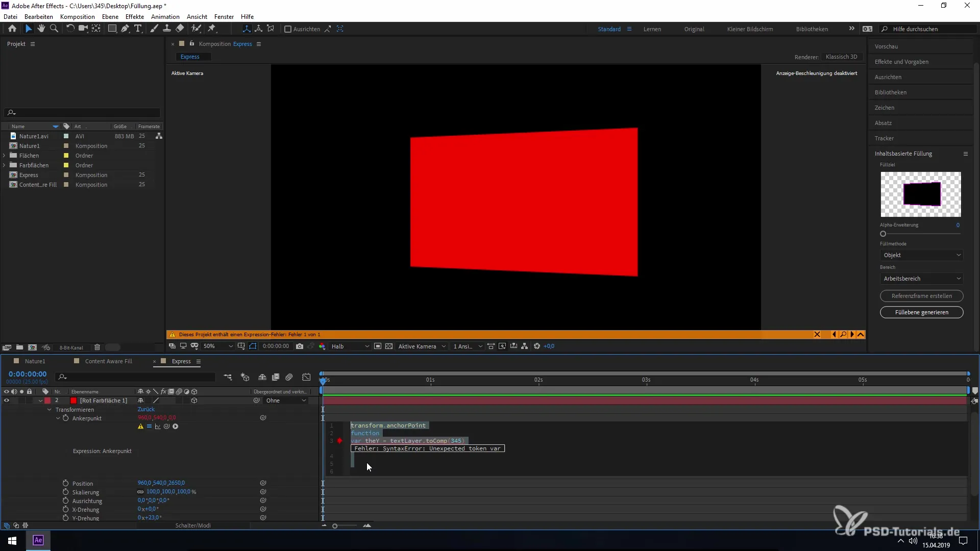Adjust the Alpha-Erweiterung slider handle
The height and width of the screenshot is (551, 980).
883,234
